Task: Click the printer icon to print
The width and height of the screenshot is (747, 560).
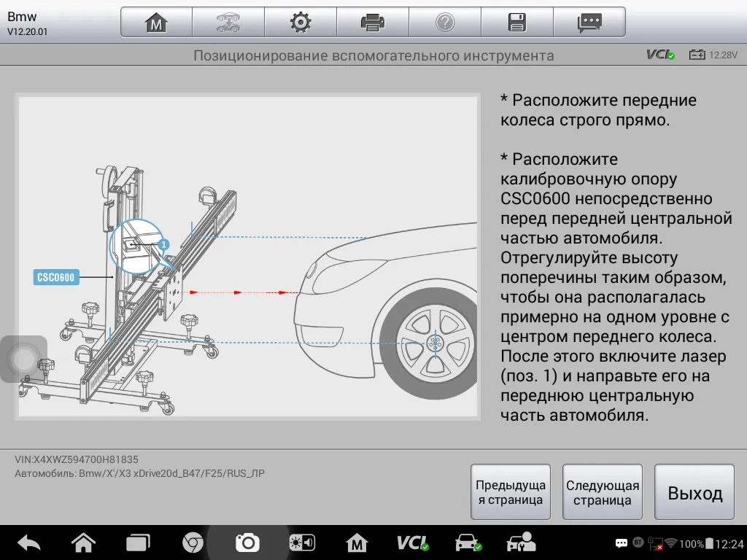Action: point(373,23)
